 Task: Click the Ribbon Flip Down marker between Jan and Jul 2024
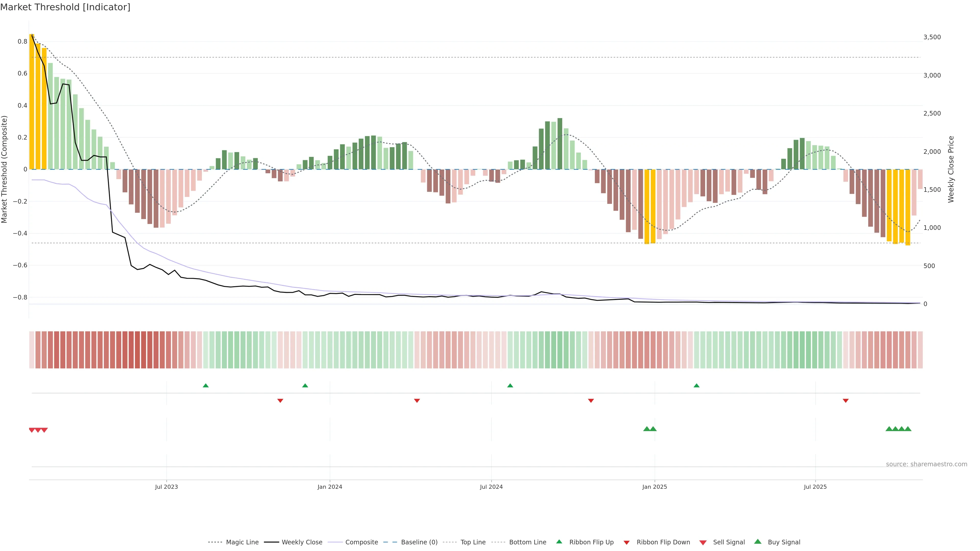tap(417, 401)
